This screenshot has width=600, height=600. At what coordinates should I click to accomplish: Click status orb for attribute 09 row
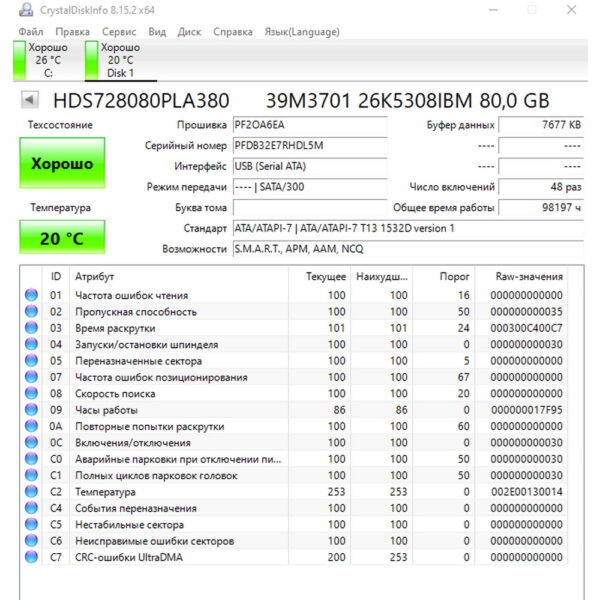31,409
